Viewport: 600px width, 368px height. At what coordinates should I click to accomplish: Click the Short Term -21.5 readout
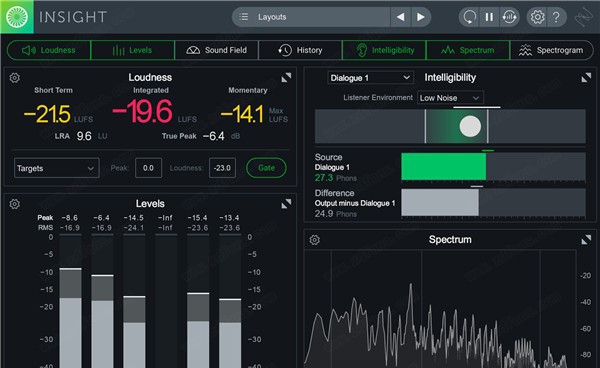coord(47,114)
